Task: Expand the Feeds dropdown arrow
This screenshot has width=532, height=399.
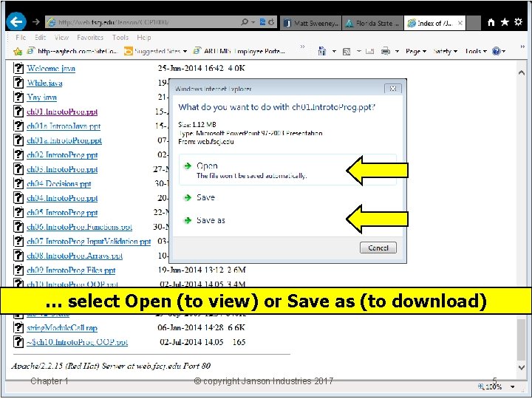Action: pyautogui.click(x=358, y=52)
